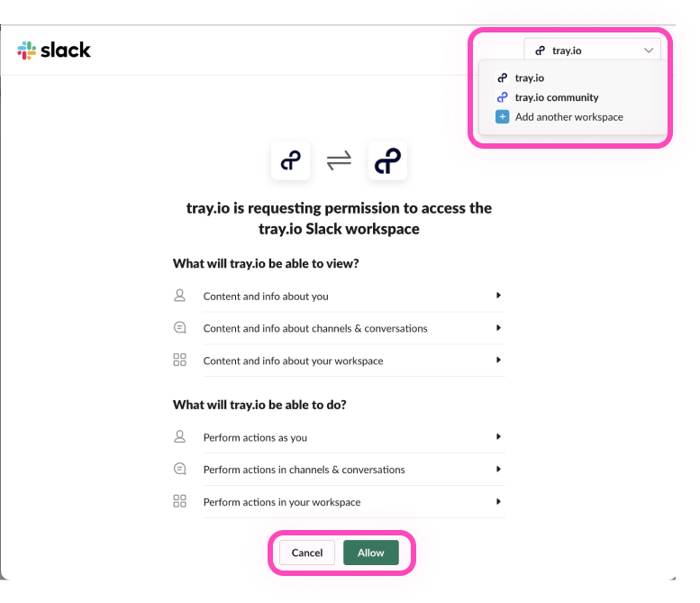Click the person icon beside 'Perform actions as you'

pyautogui.click(x=179, y=437)
